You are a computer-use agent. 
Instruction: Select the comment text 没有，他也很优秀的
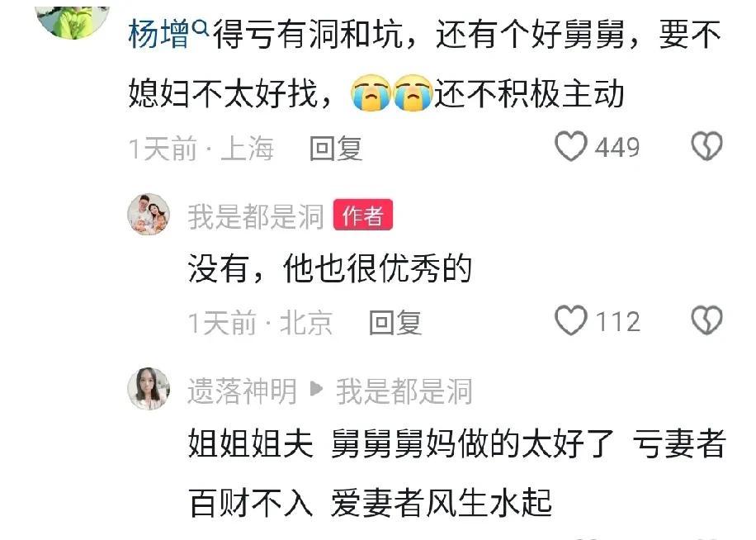tap(330, 268)
